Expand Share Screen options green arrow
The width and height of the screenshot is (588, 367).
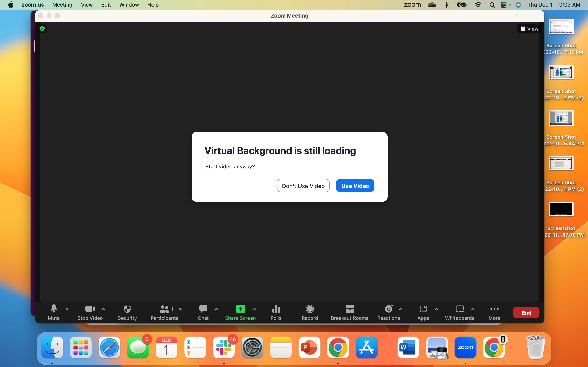coord(254,309)
